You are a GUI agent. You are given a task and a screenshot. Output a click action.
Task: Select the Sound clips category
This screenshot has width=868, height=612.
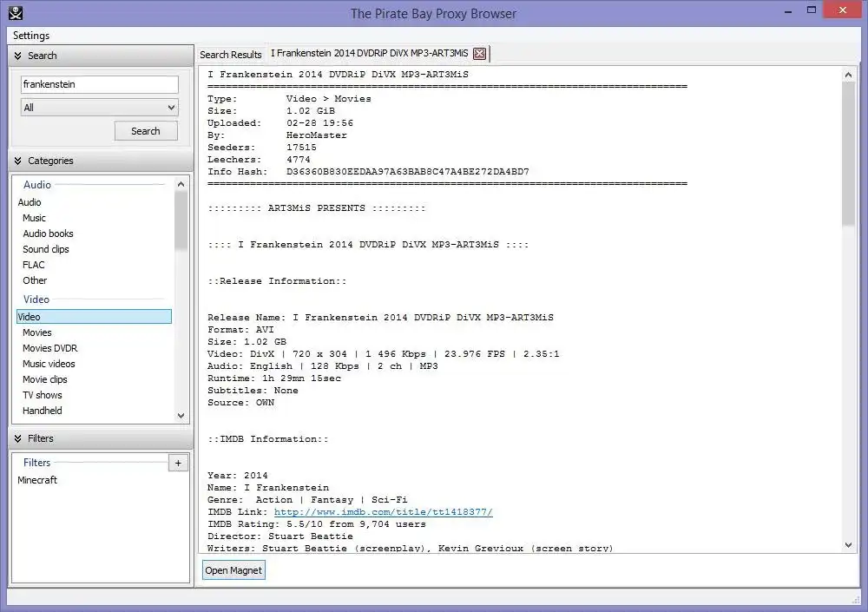(46, 249)
